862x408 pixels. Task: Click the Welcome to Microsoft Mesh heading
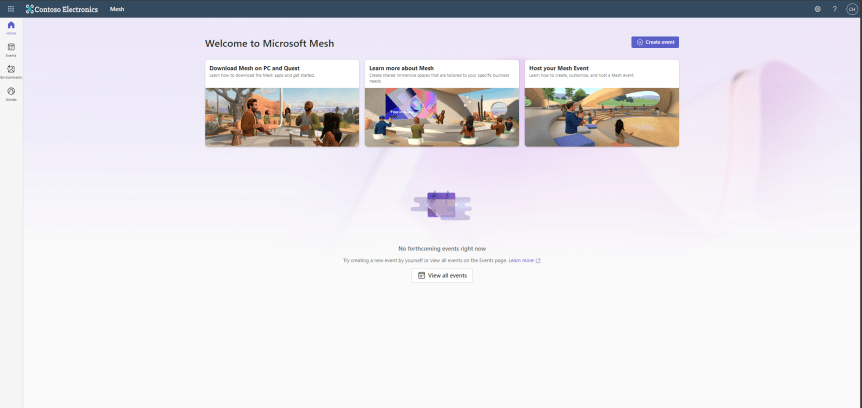[269, 43]
